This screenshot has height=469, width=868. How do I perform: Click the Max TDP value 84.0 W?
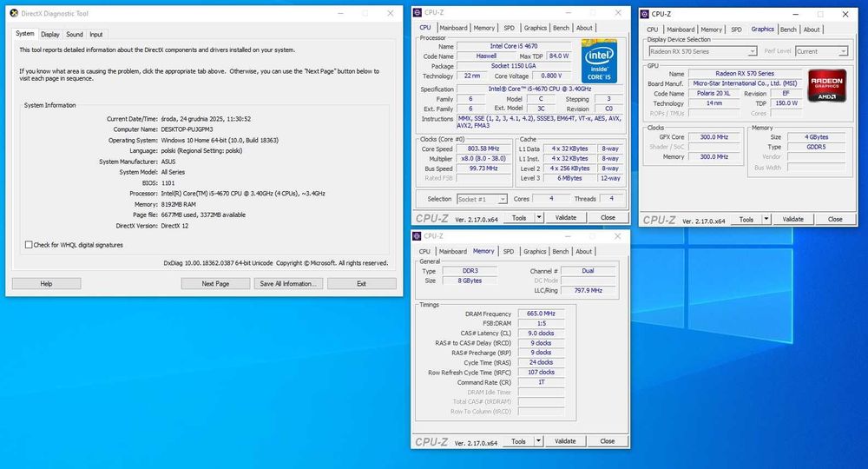(x=558, y=56)
